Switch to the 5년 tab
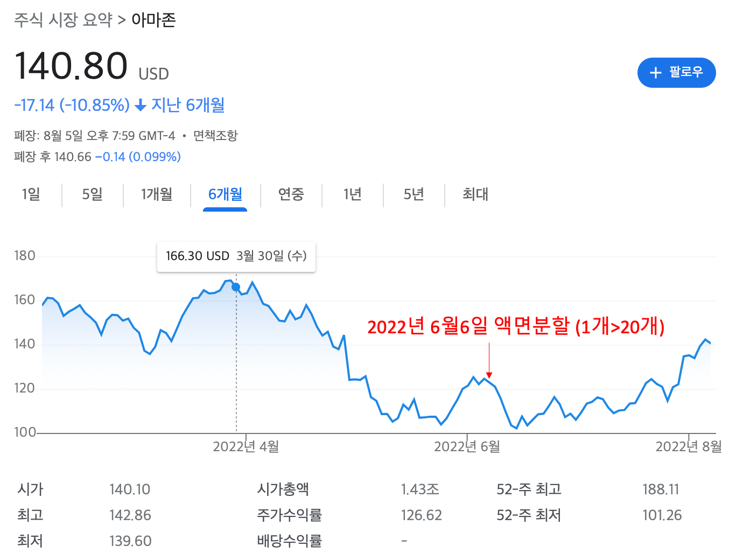Image resolution: width=743 pixels, height=560 pixels. (414, 194)
